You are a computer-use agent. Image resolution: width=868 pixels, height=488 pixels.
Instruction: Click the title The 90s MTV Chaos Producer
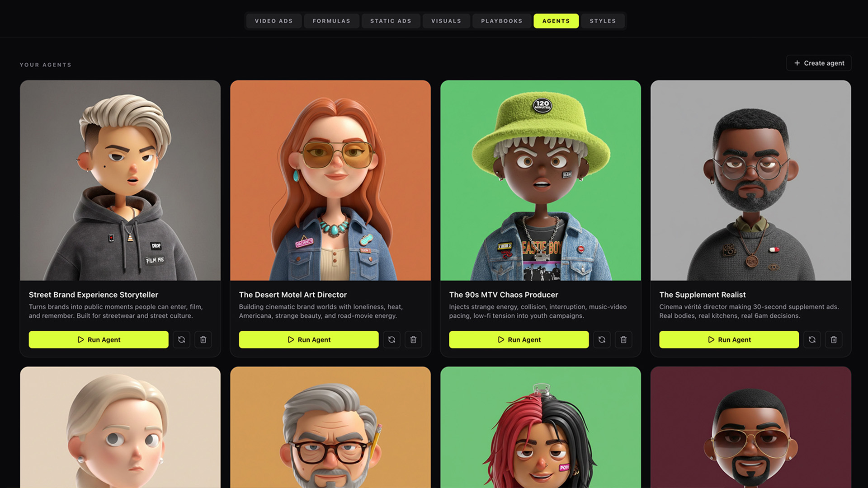coord(504,295)
